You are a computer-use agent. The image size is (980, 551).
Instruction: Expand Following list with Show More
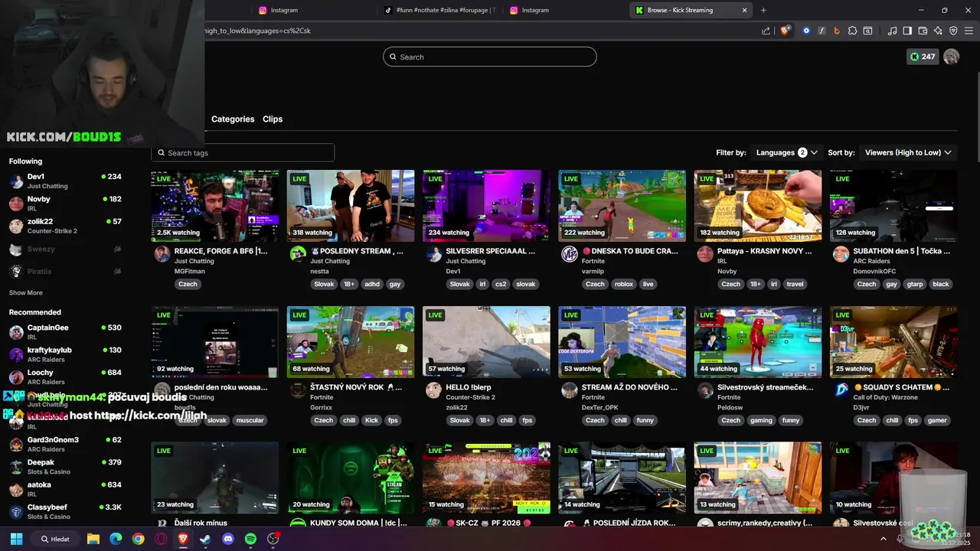tap(26, 293)
